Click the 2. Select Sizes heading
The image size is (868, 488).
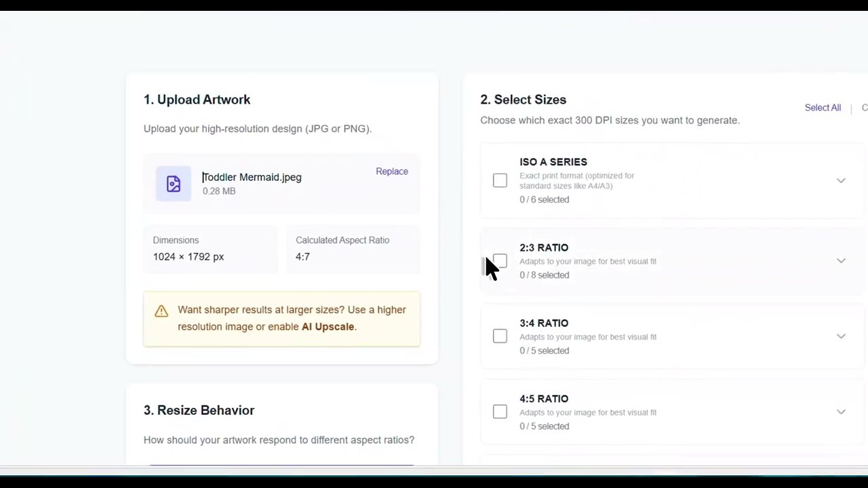524,100
